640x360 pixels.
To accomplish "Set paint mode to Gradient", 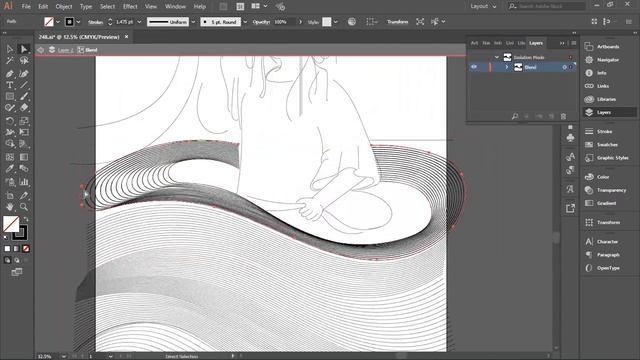I will coord(16,249).
